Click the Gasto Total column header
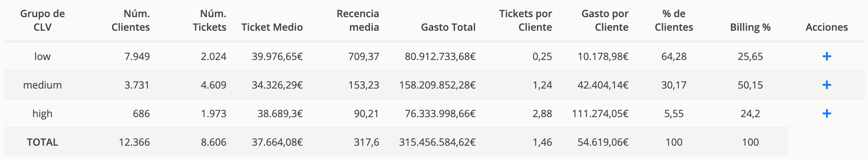The image size is (868, 160). pyautogui.click(x=448, y=27)
